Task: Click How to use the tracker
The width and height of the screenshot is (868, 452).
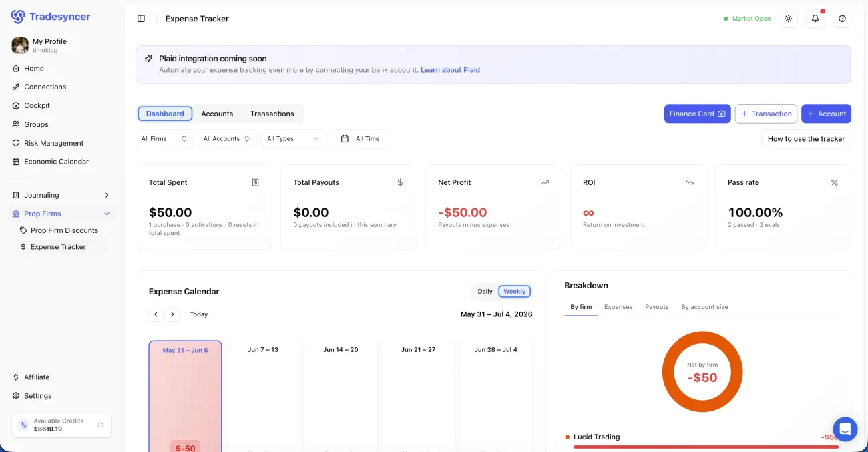Action: (x=806, y=139)
